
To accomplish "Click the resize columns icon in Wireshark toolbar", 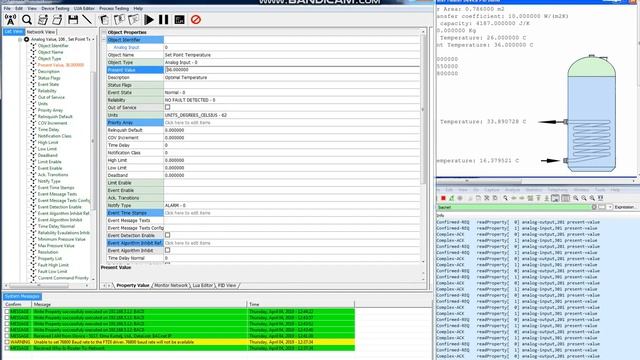I will [600, 198].
